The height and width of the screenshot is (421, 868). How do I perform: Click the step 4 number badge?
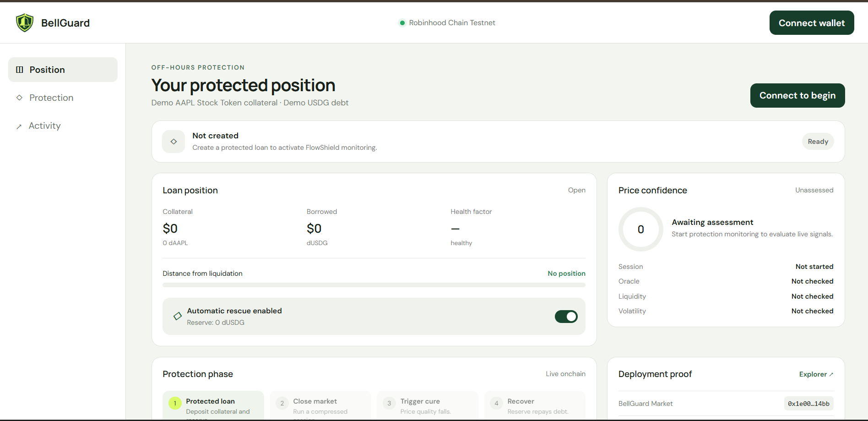point(496,403)
